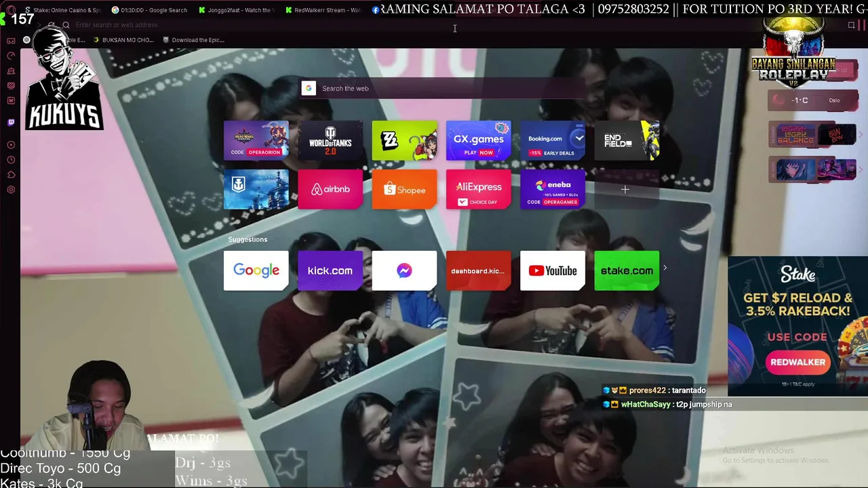Select the Work-Work Balance wallpaper thumbnail
The image size is (868, 488).
794,135
